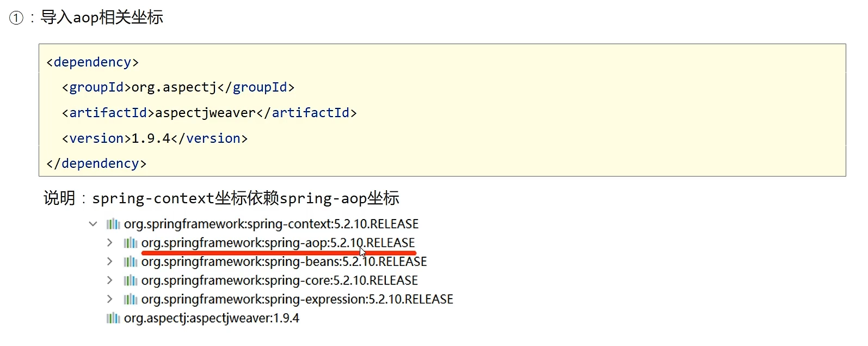Click the library icon beside spring-aop
This screenshot has width=868, height=346.
click(x=131, y=243)
